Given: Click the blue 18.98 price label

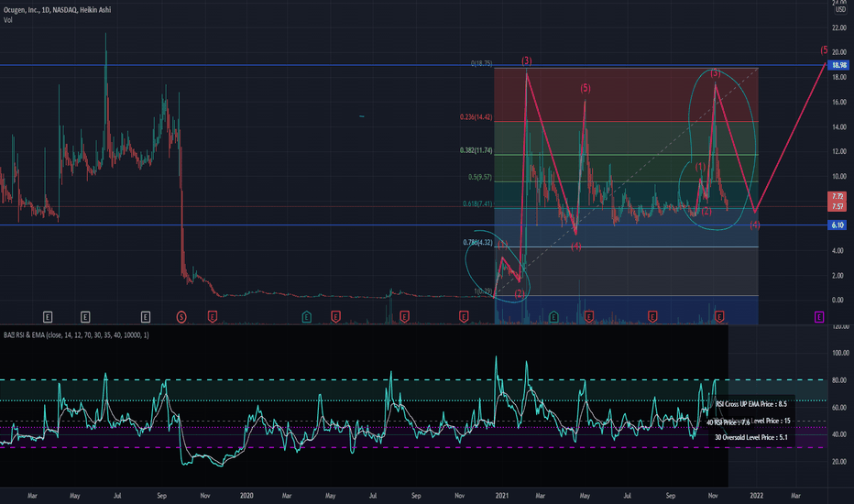Looking at the screenshot, I should 838,65.
